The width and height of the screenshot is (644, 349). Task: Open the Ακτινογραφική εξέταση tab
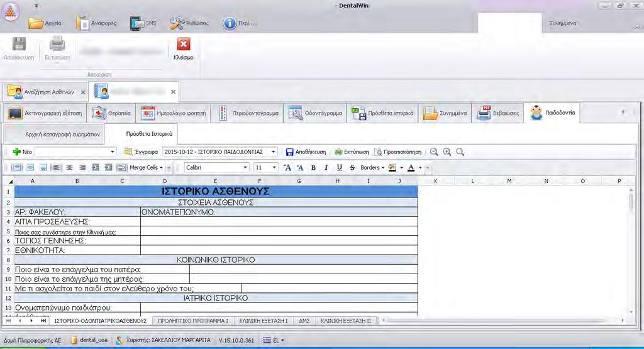click(x=45, y=113)
